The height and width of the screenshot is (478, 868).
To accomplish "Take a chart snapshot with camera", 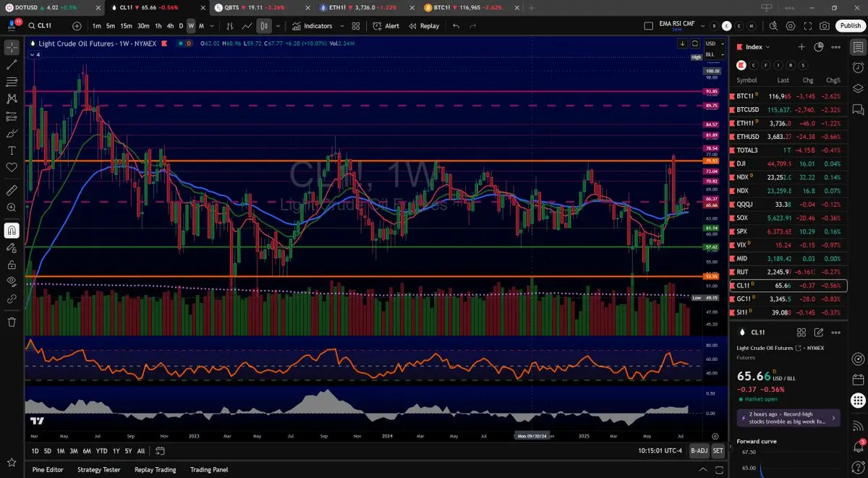I will coord(825,25).
